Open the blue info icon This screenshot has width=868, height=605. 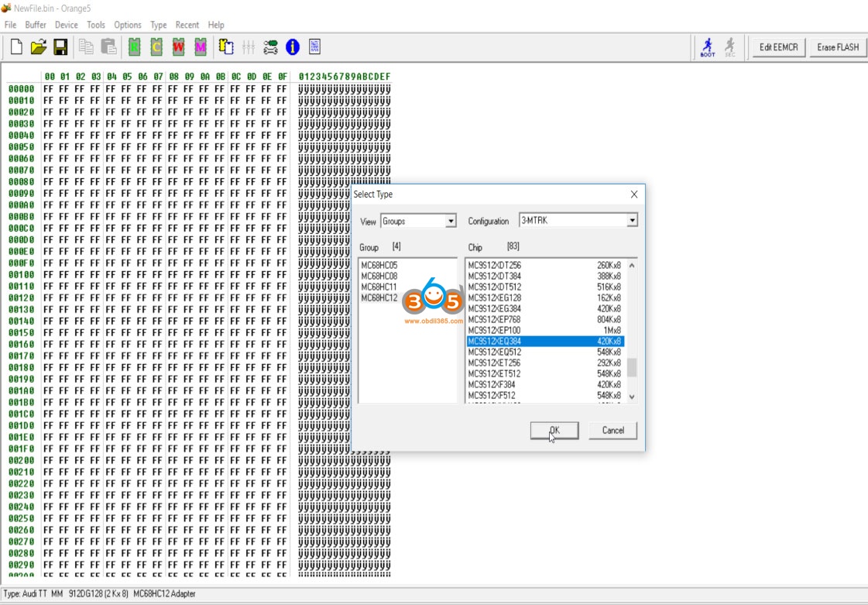tap(292, 47)
